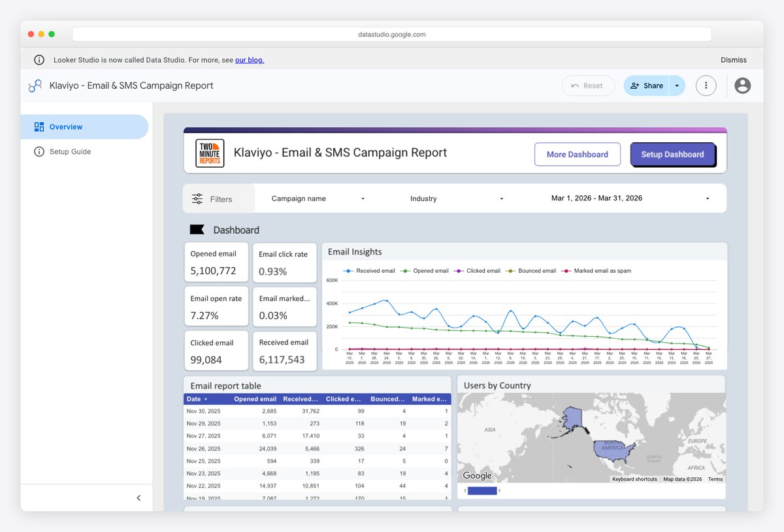This screenshot has width=784, height=532.
Task: Collapse the sidebar with the chevron arrow
Action: coord(139,498)
